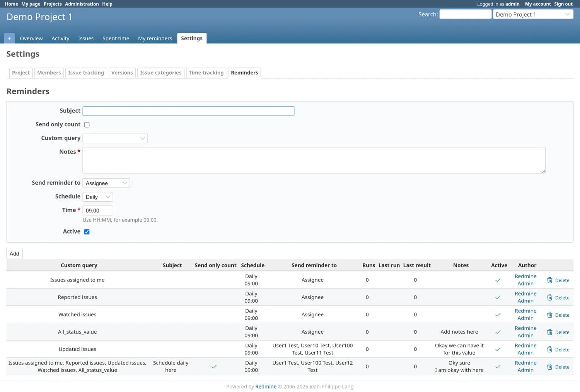
Task: Open My page link
Action: click(31, 4)
